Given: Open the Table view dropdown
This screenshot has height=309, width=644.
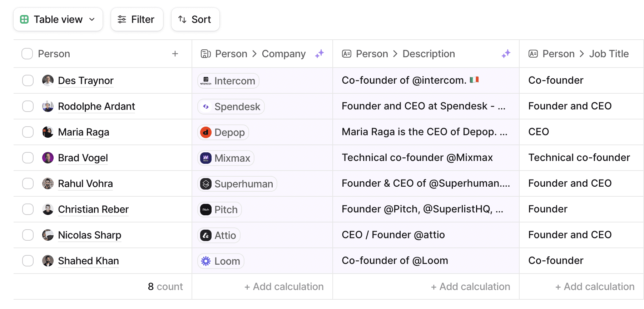Looking at the screenshot, I should 58,19.
